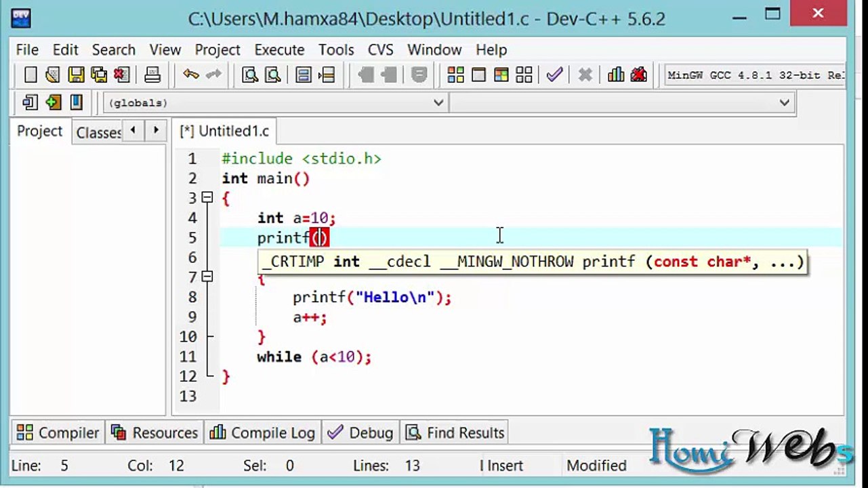Viewport: 868px width, 488px height.
Task: Click the '#include <stdio.h>' line of code
Action: tap(302, 159)
